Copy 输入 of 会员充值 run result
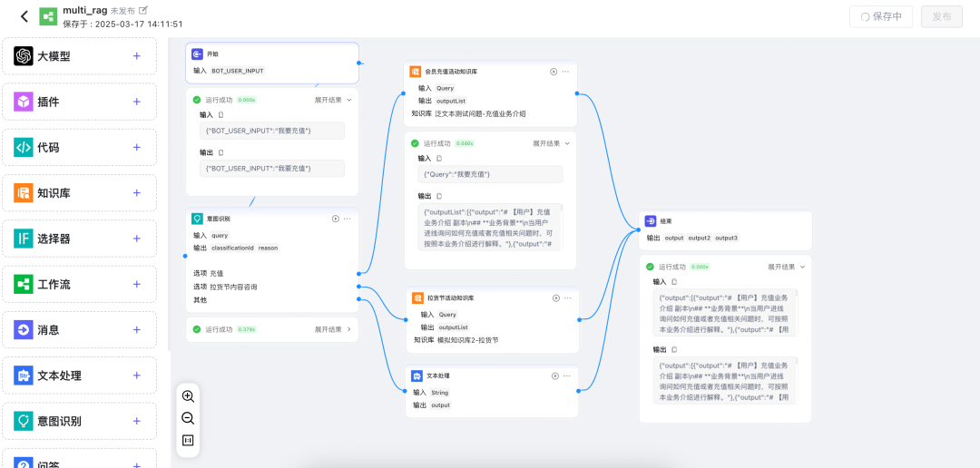 click(439, 159)
